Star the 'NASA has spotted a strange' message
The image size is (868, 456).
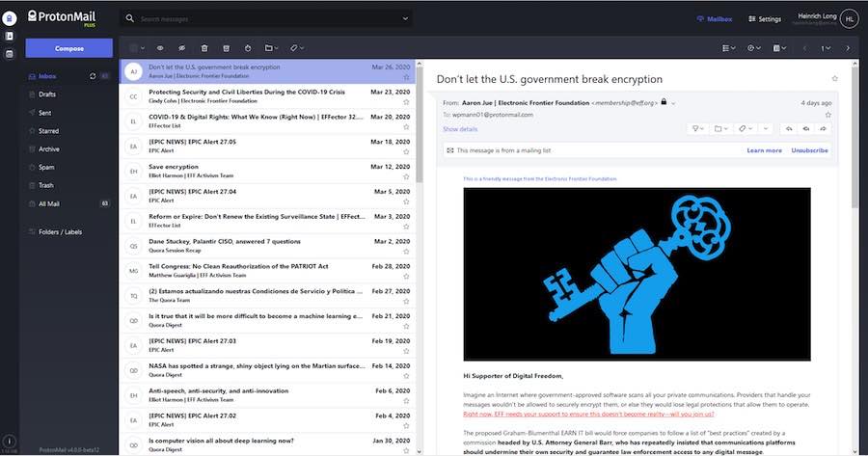point(406,376)
